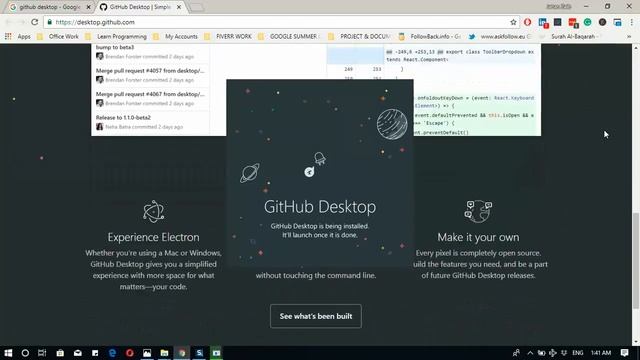This screenshot has height=360, width=640.
Task: Open Cortana search circle on taskbar
Action: tap(25, 353)
